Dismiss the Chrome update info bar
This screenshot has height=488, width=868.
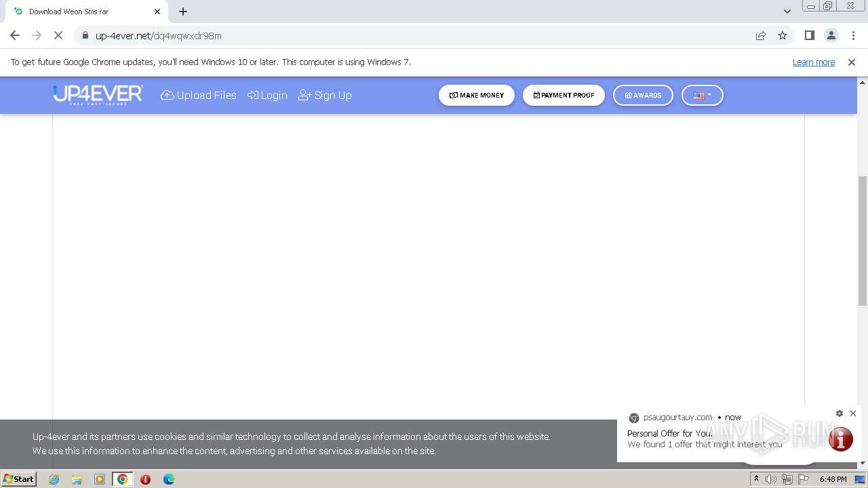[x=852, y=62]
